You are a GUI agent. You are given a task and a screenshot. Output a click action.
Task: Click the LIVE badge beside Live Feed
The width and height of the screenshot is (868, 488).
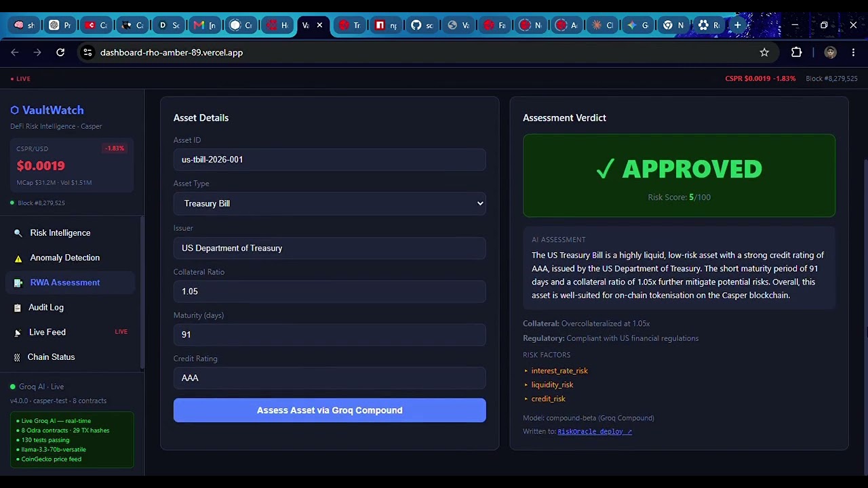(x=121, y=332)
